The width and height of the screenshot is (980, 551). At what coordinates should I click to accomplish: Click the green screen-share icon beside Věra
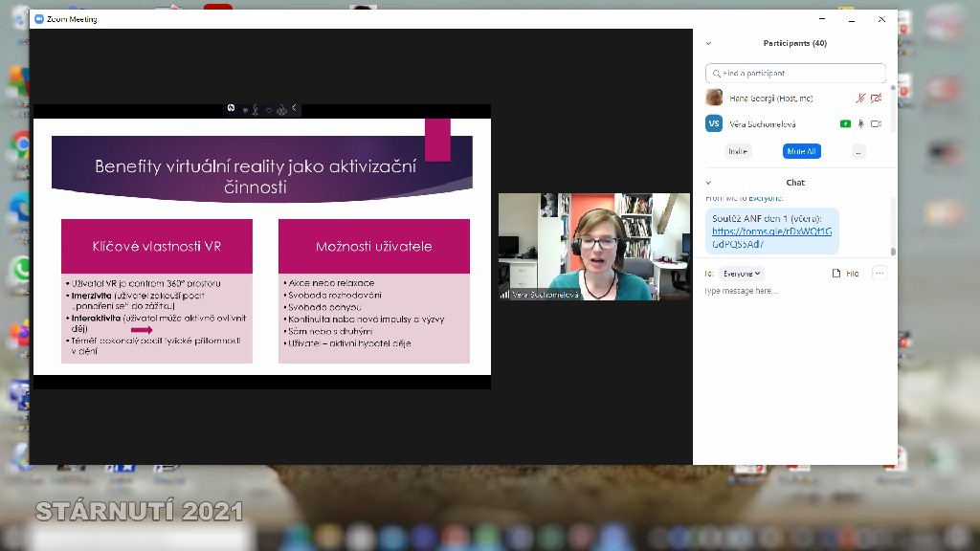tap(845, 123)
